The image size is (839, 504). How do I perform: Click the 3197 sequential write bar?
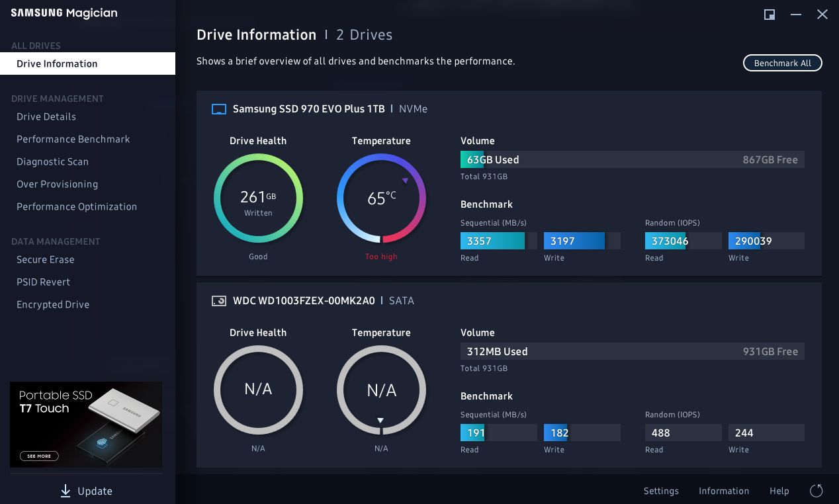coord(582,241)
